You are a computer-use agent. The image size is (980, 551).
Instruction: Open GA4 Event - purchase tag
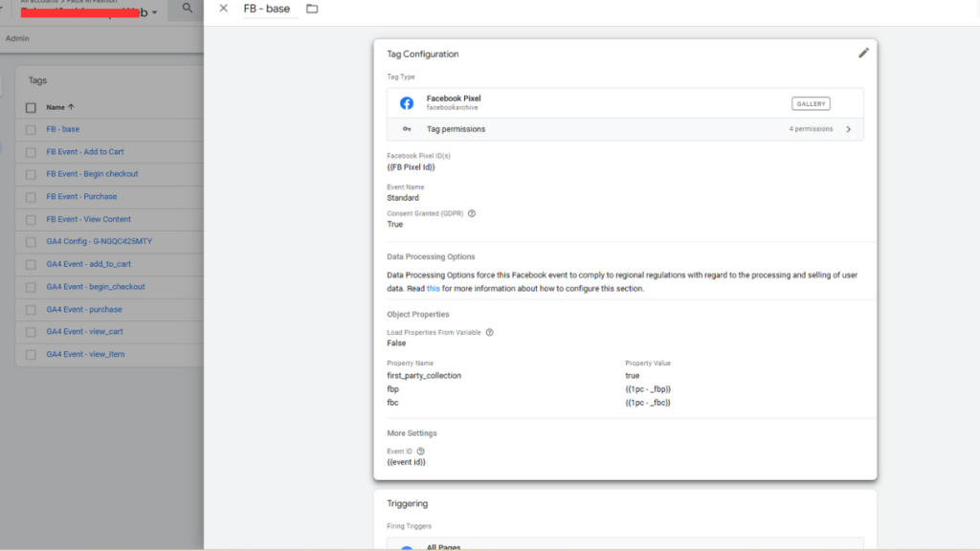[x=84, y=309]
